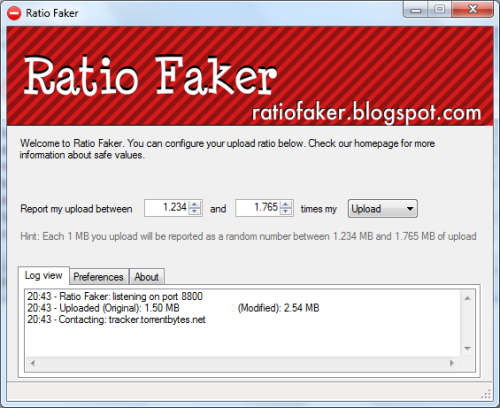This screenshot has height=408, width=500.
Task: Focus the 1.765 maximum multiplier field
Action: point(258,208)
